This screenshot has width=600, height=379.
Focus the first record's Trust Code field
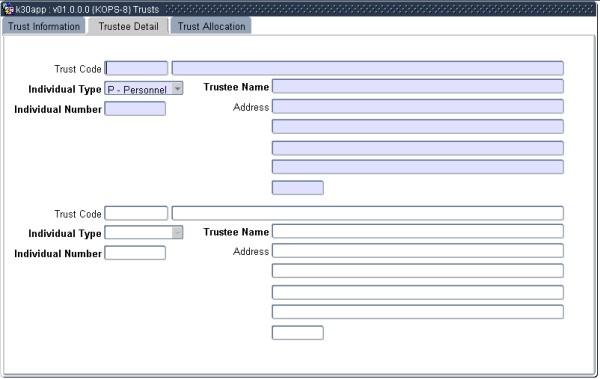(x=136, y=69)
